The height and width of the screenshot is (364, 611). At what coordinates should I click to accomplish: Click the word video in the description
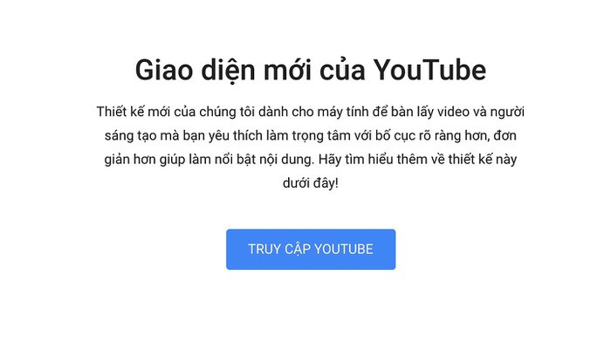[x=453, y=113]
